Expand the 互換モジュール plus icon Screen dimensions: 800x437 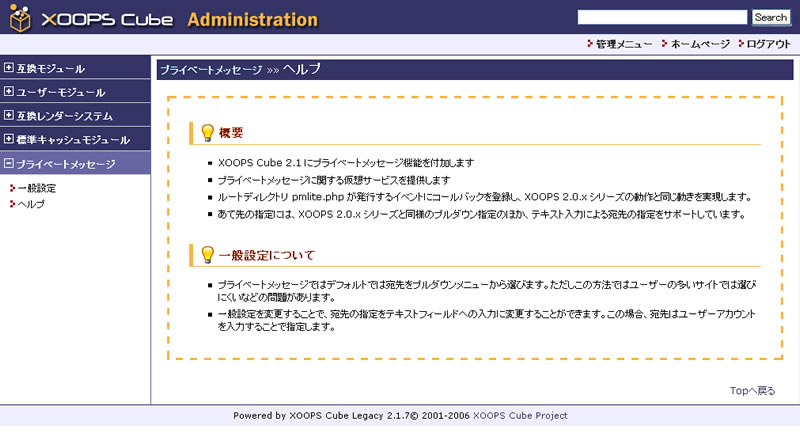click(x=8, y=67)
